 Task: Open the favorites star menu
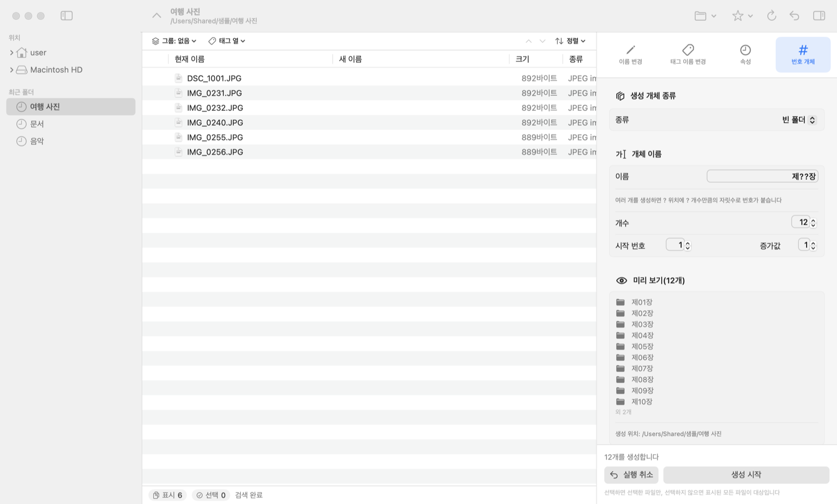742,16
